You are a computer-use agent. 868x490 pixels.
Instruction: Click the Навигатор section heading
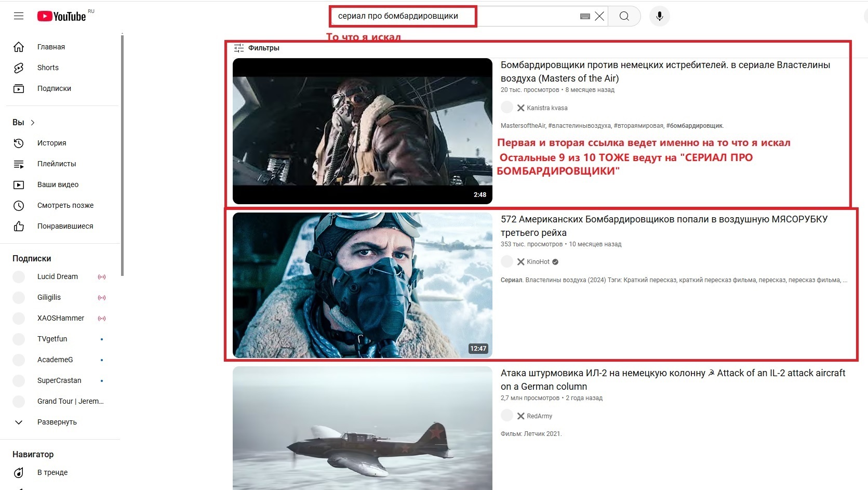33,454
